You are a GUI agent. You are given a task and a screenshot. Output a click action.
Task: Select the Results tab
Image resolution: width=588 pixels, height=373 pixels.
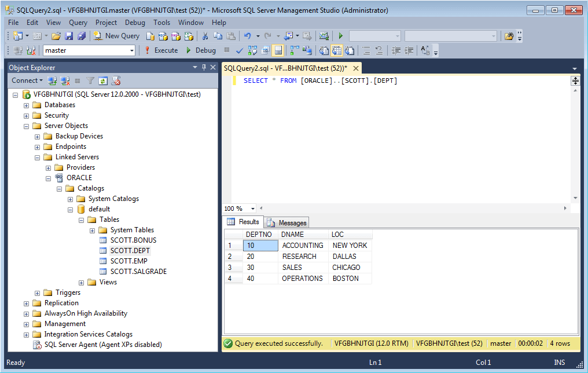point(243,222)
